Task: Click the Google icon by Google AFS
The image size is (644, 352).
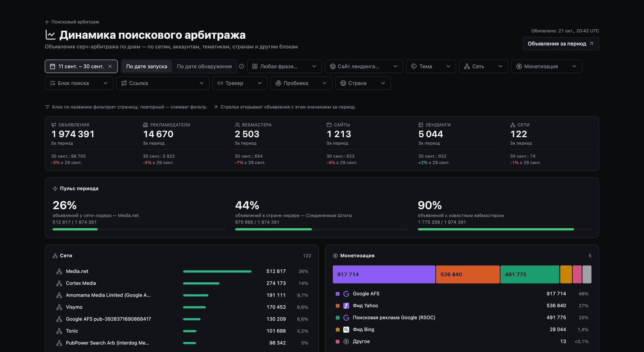Action: coord(346,294)
